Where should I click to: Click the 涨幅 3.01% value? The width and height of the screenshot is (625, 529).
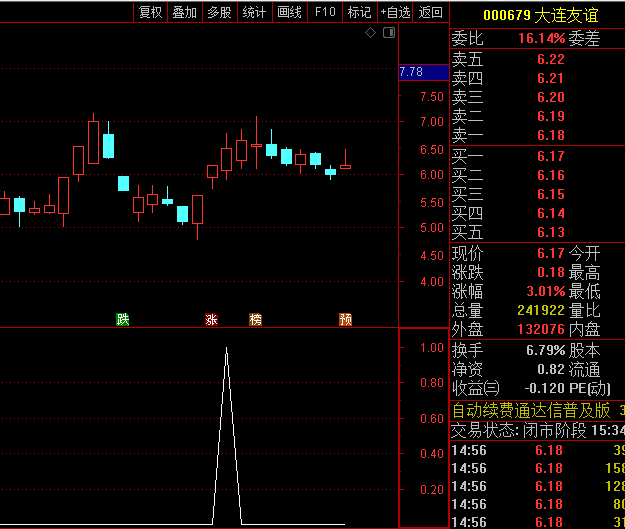(546, 291)
